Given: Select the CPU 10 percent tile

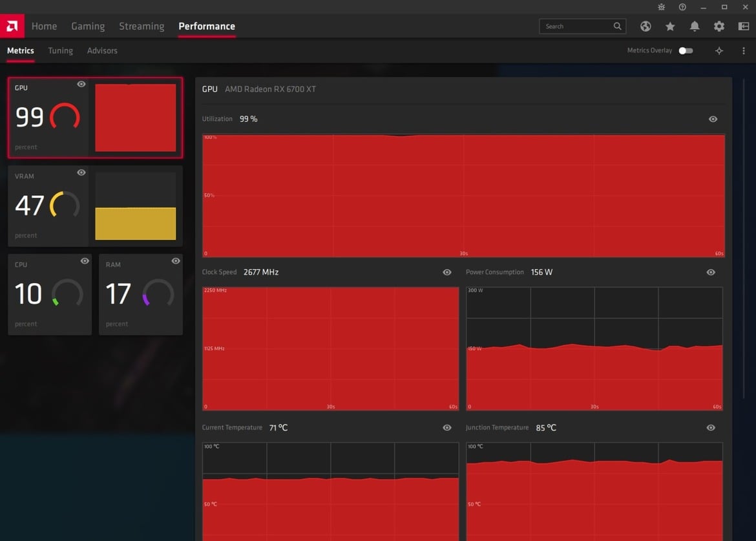Looking at the screenshot, I should click(x=50, y=295).
